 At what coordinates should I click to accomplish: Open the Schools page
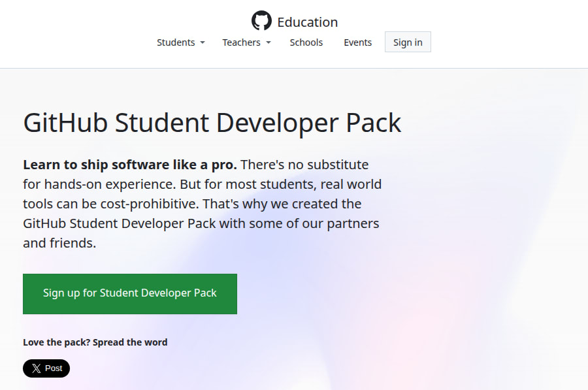[x=306, y=42]
